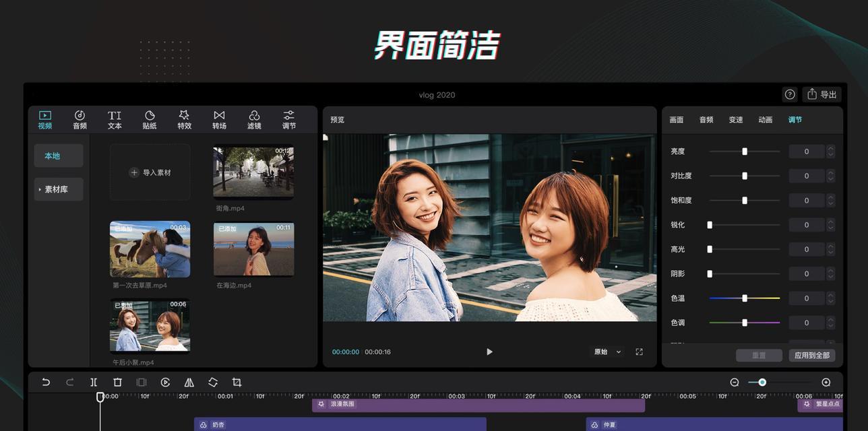Select the 浪漫氛围 effect clip on timeline

(478, 405)
